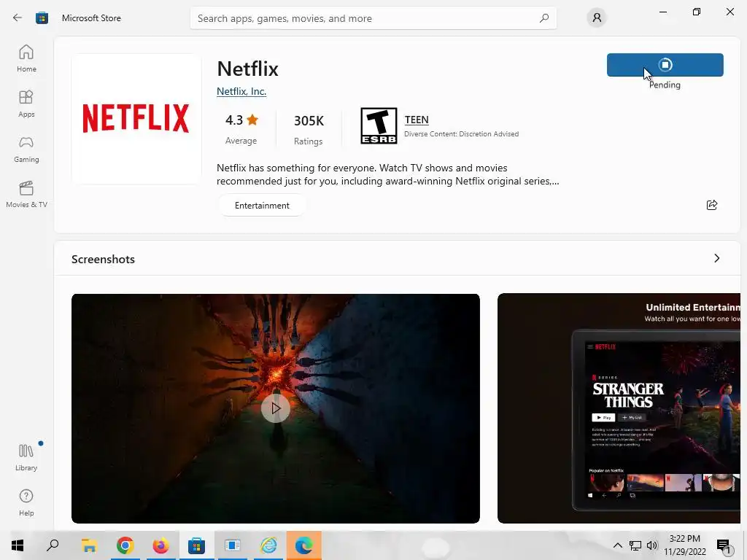Image resolution: width=747 pixels, height=560 pixels.
Task: Open the Windows Start menu
Action: [x=18, y=545]
